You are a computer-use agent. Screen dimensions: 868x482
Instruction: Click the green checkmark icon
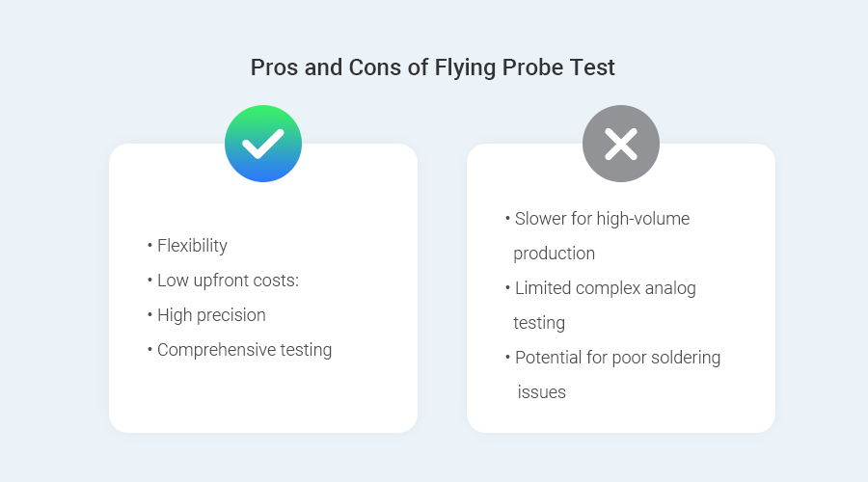(x=263, y=144)
